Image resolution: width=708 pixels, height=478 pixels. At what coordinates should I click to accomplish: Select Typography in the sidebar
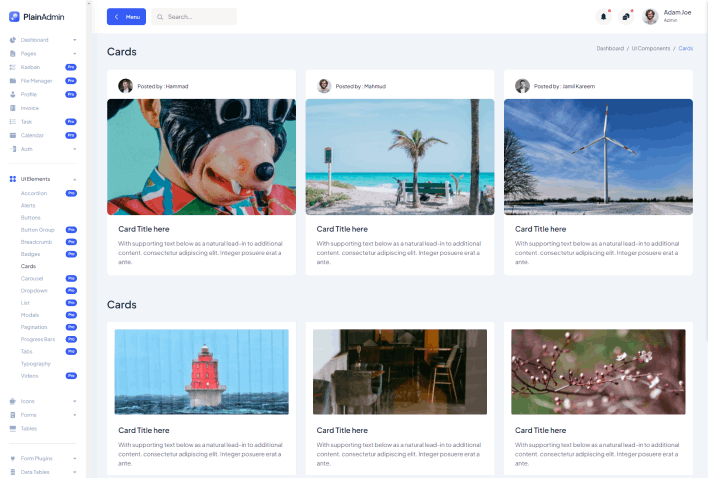pos(36,363)
